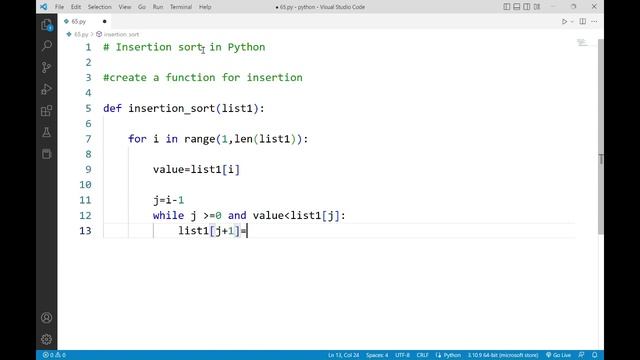Select Python interpreter 3.10.9 64-bit

pos(503,355)
